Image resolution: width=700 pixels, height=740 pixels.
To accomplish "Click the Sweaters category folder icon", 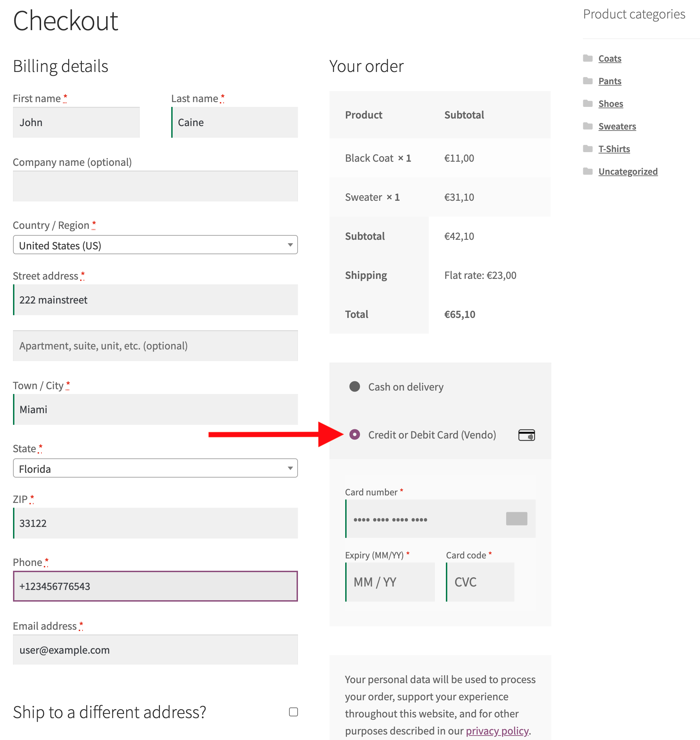I will [x=588, y=126].
